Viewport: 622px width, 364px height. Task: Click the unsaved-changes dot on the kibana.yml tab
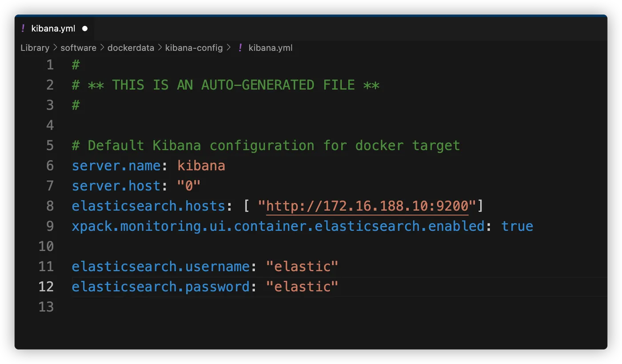tap(85, 28)
